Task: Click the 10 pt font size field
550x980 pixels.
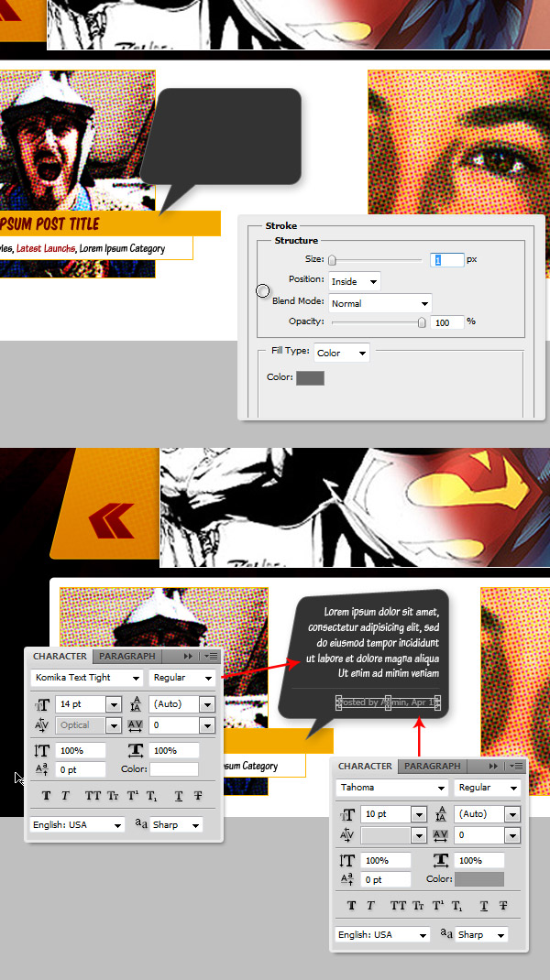Action: (387, 814)
